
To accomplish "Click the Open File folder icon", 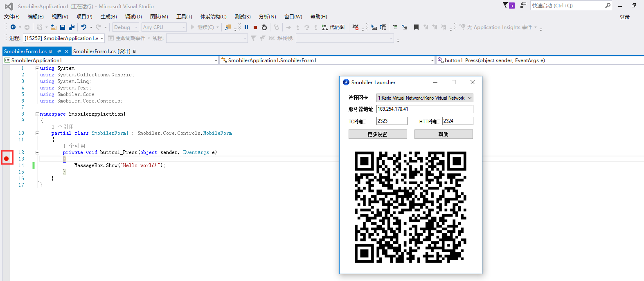I will click(54, 27).
